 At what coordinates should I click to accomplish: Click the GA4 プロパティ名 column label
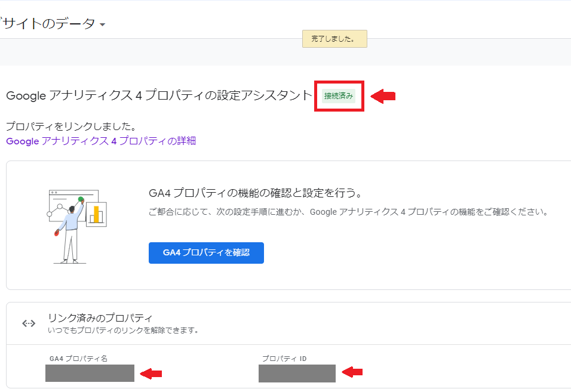79,359
